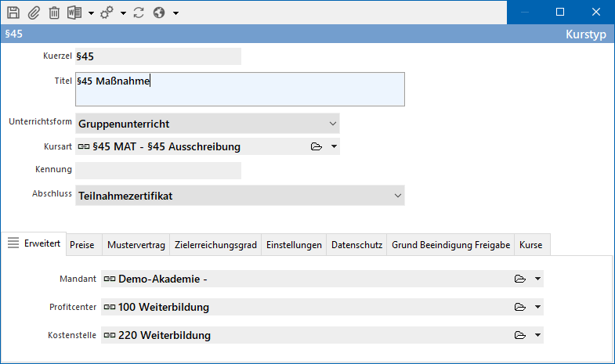
Task: Click the hamburger menu icon beside Erweitert
Action: point(13,243)
